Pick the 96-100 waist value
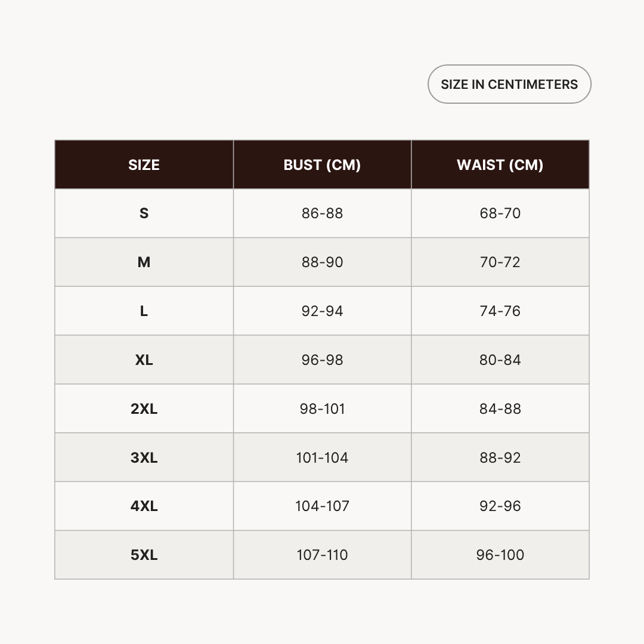This screenshot has height=644, width=644. [x=500, y=555]
